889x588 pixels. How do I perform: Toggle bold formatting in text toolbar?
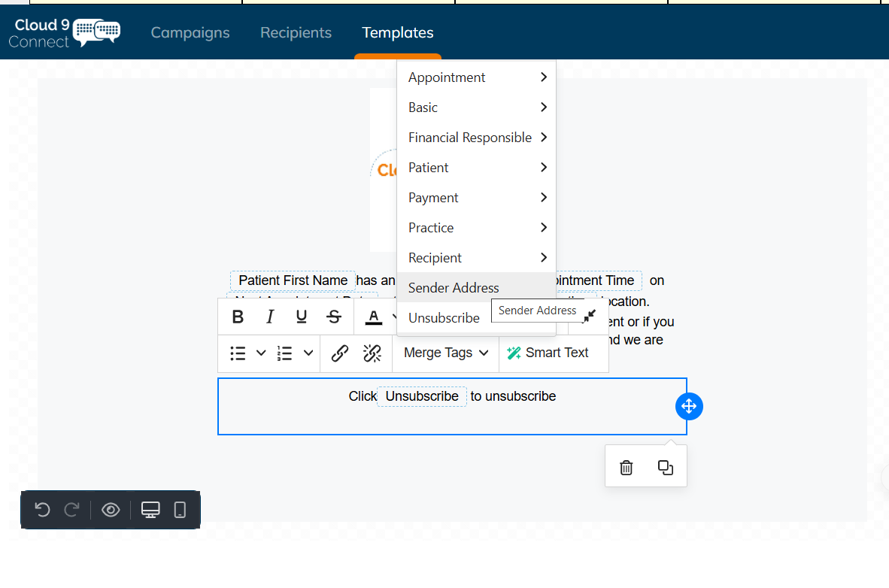point(238,317)
